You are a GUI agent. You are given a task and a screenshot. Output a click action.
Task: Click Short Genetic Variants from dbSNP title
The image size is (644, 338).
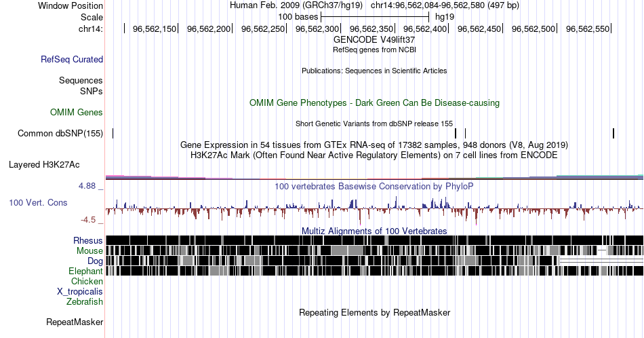coord(374,124)
